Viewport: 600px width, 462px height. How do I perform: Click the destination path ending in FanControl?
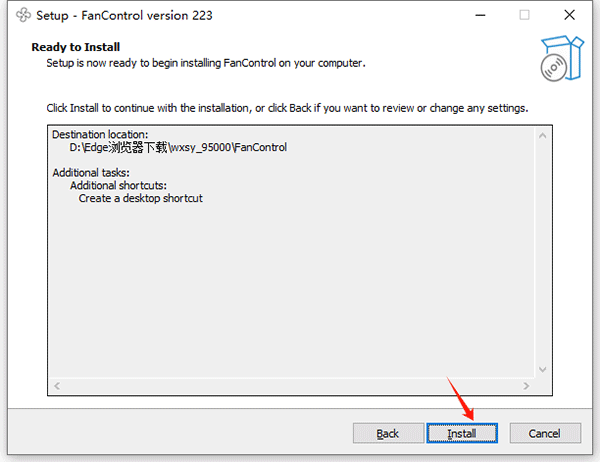point(178,148)
